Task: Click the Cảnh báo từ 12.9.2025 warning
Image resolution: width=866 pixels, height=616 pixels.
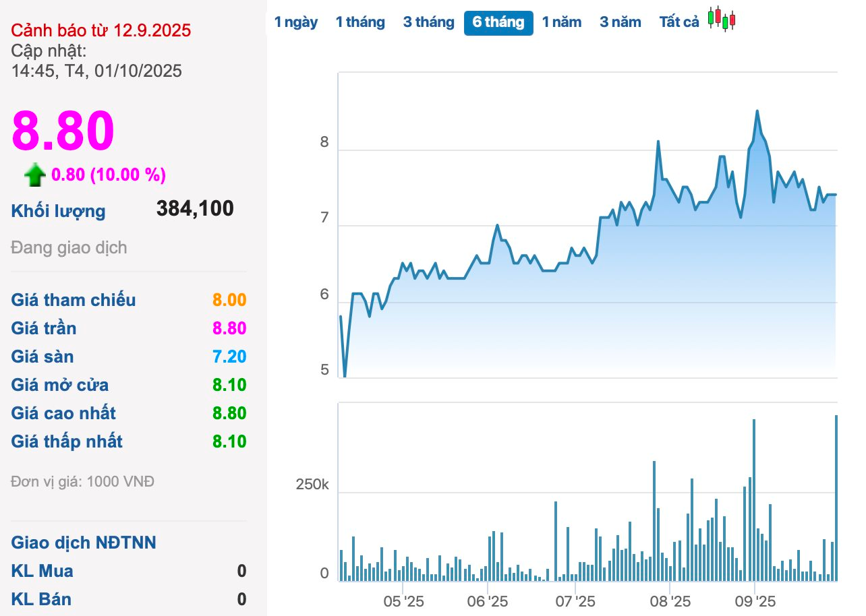Action: pyautogui.click(x=101, y=30)
